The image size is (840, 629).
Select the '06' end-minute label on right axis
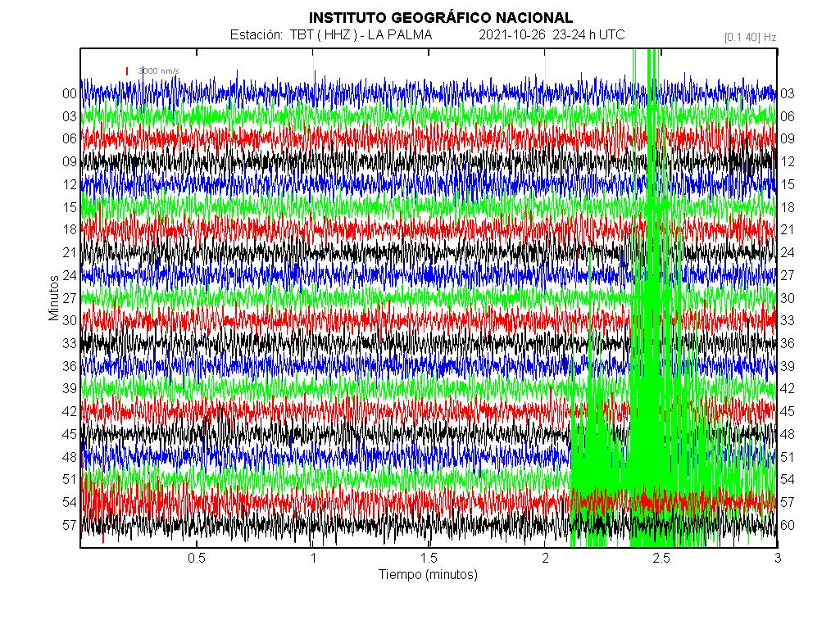pyautogui.click(x=788, y=116)
